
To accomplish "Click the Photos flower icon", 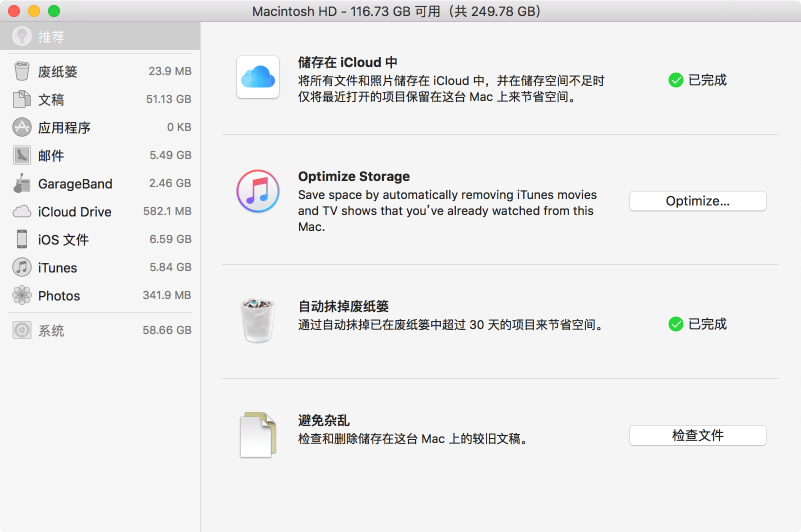I will [x=21, y=295].
